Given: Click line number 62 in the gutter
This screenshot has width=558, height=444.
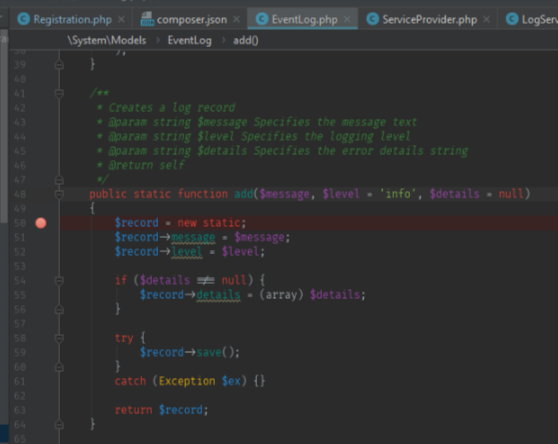Looking at the screenshot, I should [20, 396].
